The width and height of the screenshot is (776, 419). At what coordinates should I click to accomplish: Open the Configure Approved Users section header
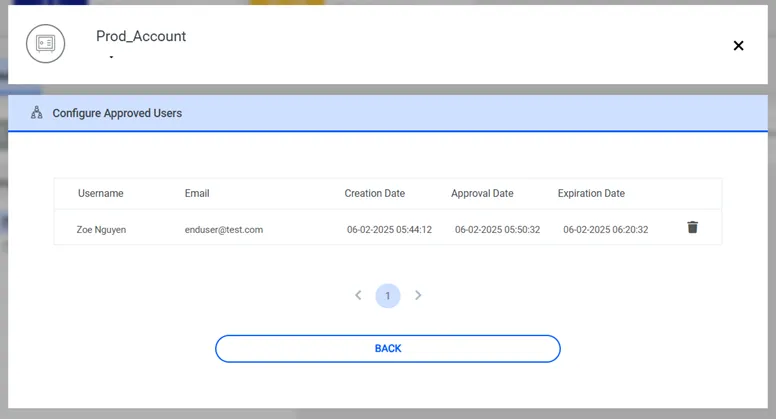(x=388, y=113)
